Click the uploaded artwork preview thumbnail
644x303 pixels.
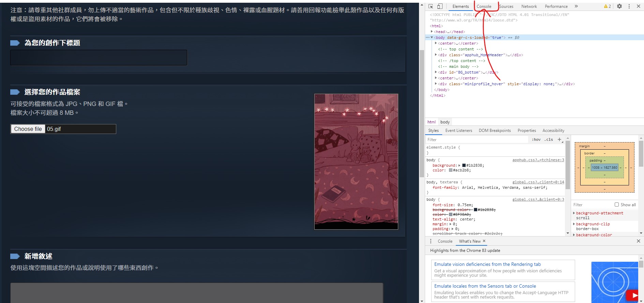[x=356, y=162]
